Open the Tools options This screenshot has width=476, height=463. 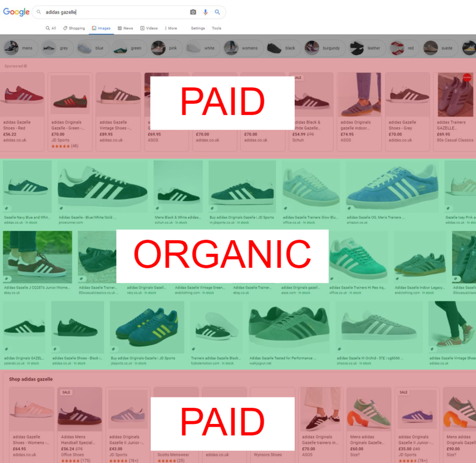[217, 28]
